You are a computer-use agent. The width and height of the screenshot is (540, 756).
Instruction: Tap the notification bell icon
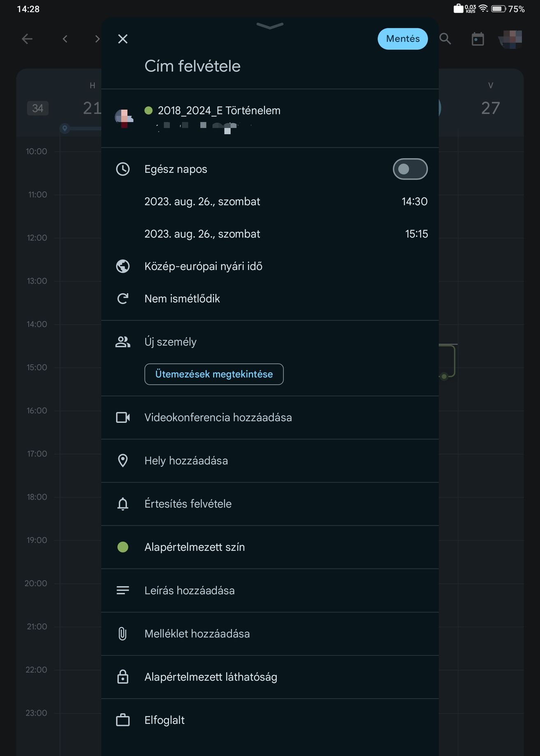123,504
